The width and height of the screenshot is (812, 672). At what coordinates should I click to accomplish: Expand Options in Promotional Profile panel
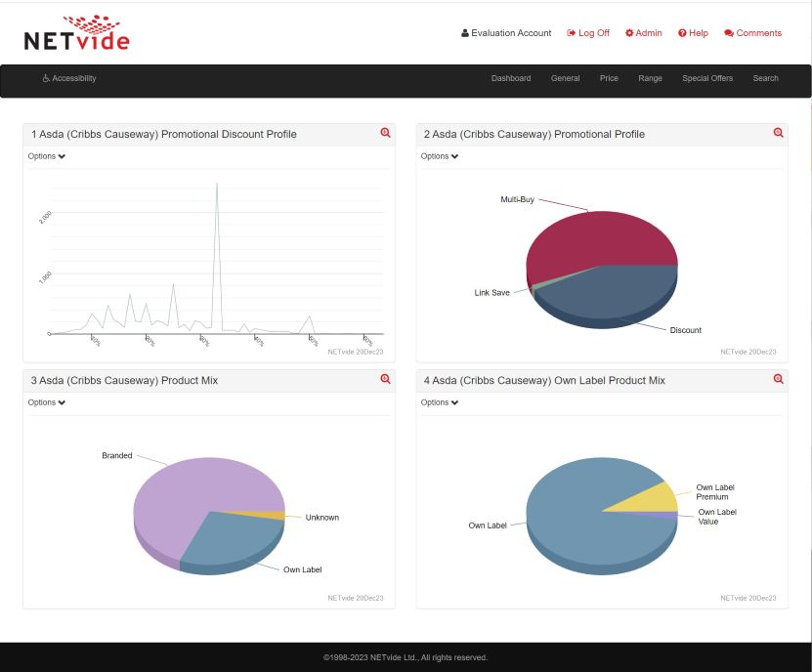point(440,156)
